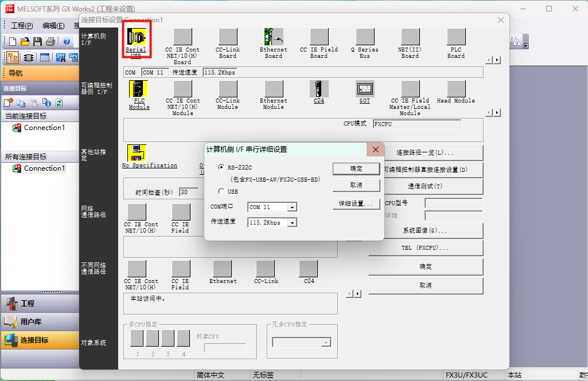Click multi-CPU slot 1 box
The width and height of the screenshot is (588, 381).
click(137, 338)
